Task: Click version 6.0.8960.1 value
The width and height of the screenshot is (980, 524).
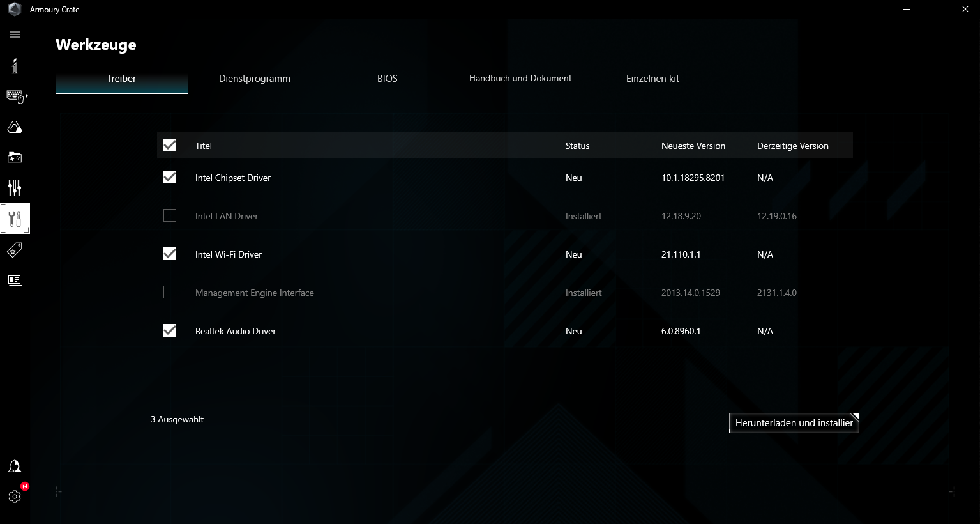Action: coord(681,331)
